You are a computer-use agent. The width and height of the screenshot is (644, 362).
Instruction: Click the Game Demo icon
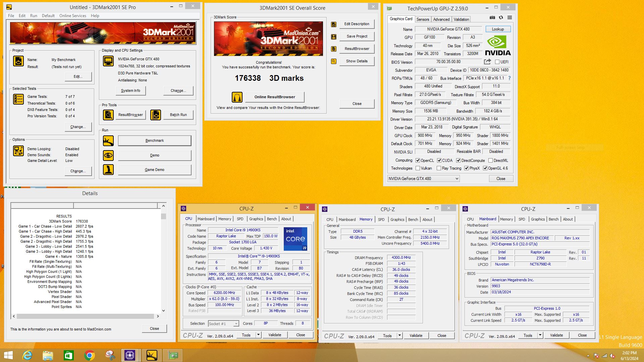coord(108,170)
